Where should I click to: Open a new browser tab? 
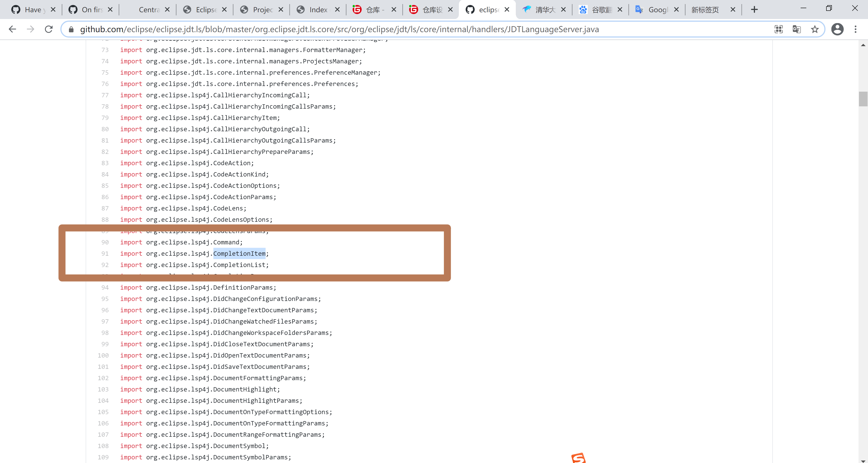coord(754,10)
